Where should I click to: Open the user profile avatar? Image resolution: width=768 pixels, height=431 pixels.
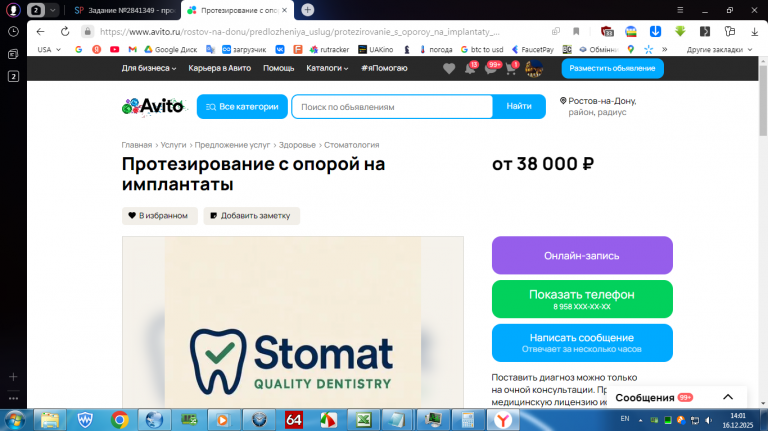click(534, 69)
